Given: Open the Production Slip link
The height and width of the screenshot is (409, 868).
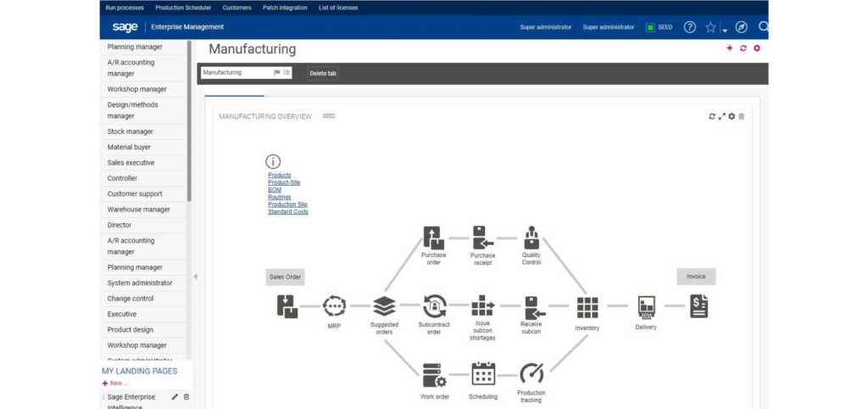Looking at the screenshot, I should tap(288, 204).
